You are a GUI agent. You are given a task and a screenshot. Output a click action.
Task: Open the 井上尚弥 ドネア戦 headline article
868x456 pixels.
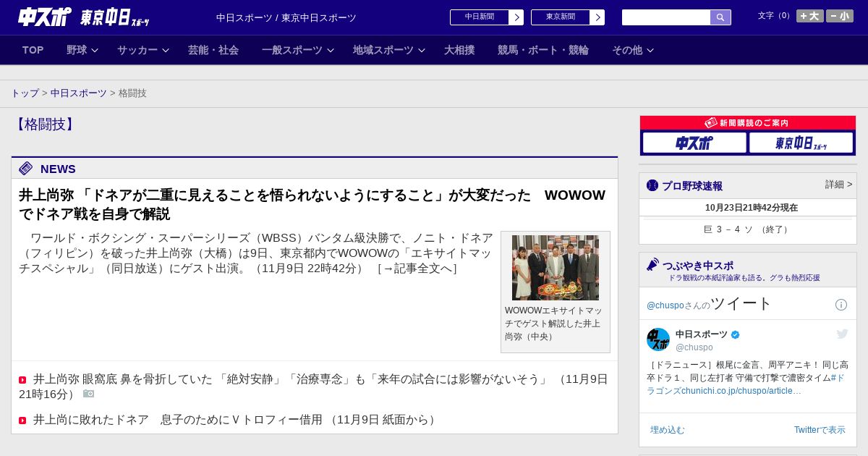pyautogui.click(x=312, y=205)
